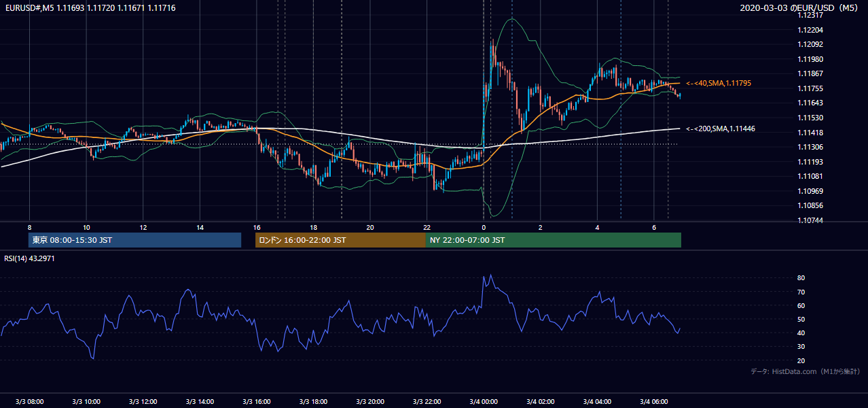This screenshot has width=868, height=408.
Task: Click price axis value 1.10744
Action: pyautogui.click(x=810, y=220)
